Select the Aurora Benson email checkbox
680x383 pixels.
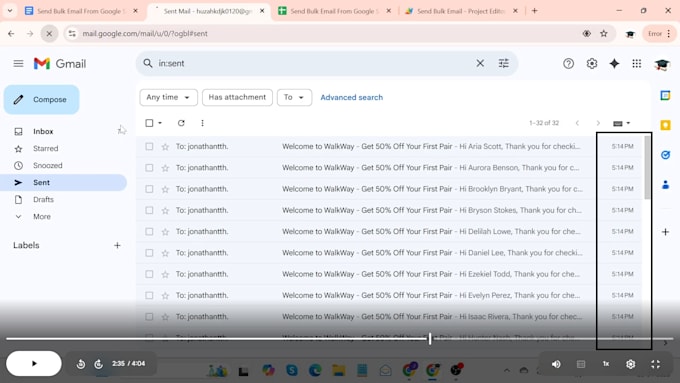(149, 167)
